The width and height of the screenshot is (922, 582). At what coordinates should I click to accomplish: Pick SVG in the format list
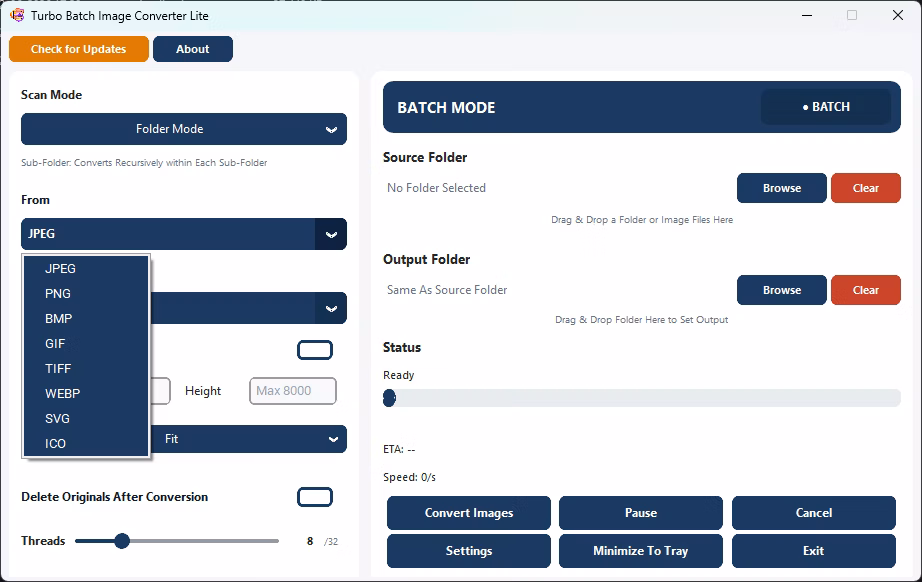[x=86, y=419]
